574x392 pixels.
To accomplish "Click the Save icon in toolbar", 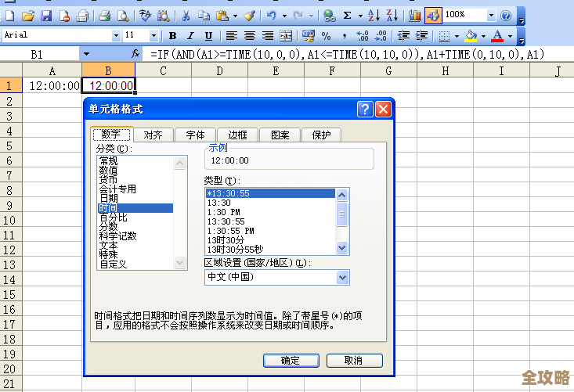I will tap(46, 15).
